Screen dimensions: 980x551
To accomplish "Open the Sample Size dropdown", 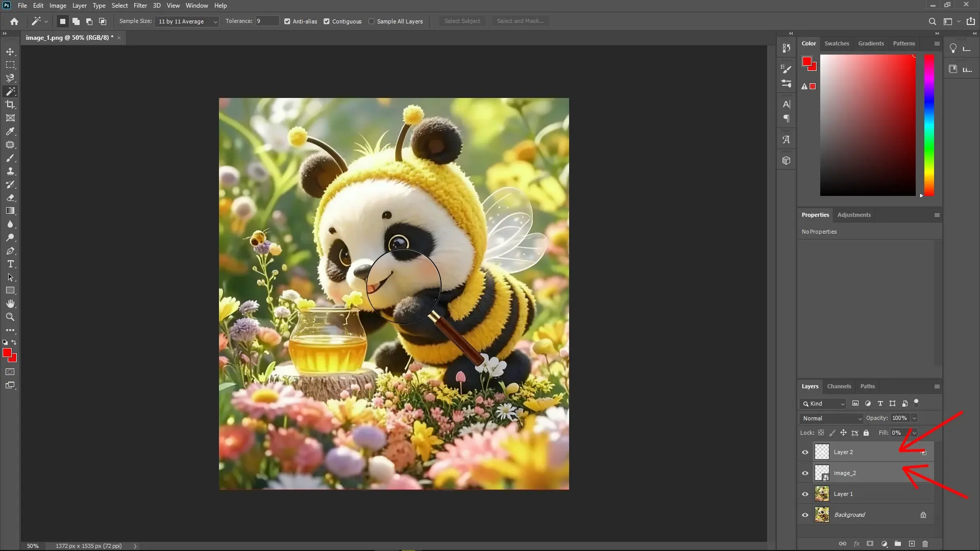I will pyautogui.click(x=186, y=21).
